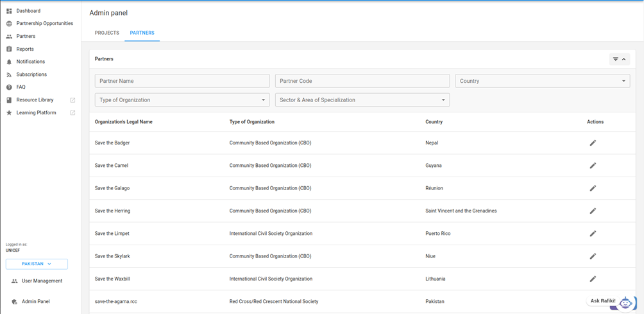Click the edit pencil for Save the Camel
This screenshot has height=314, width=644.
(x=593, y=166)
